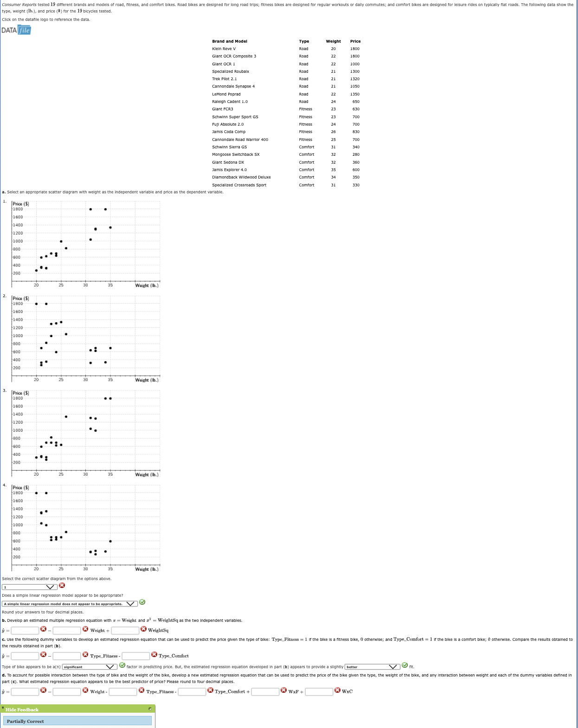Viewport: 578px width, 728px height.
Task: Click the WeightSq coefficient field in part b
Action: pos(125,631)
